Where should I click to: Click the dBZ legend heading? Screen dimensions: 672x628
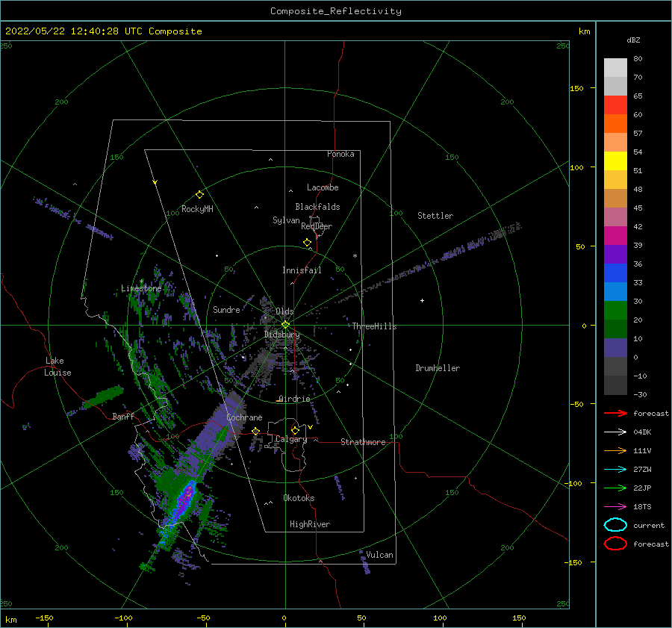click(x=633, y=40)
